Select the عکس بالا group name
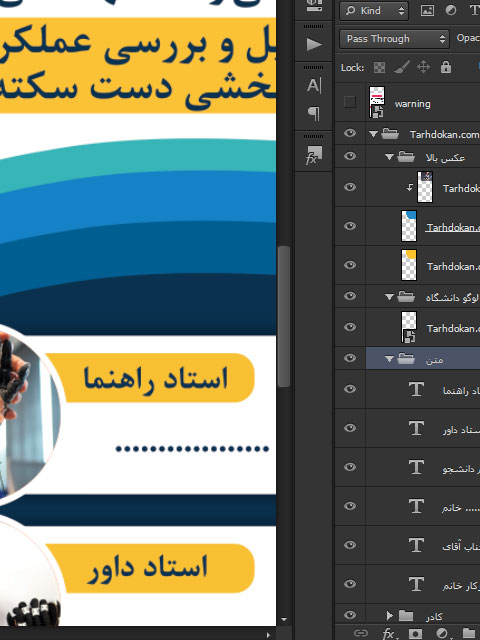 point(445,157)
